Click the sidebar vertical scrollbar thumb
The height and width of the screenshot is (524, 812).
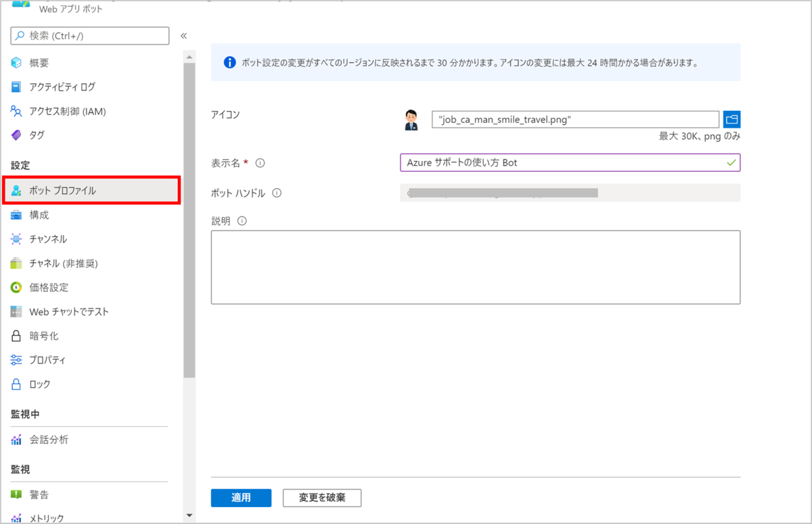pyautogui.click(x=189, y=220)
